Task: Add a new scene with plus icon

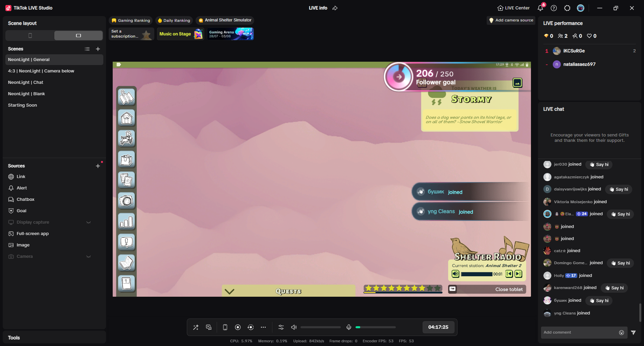Action: pyautogui.click(x=98, y=49)
